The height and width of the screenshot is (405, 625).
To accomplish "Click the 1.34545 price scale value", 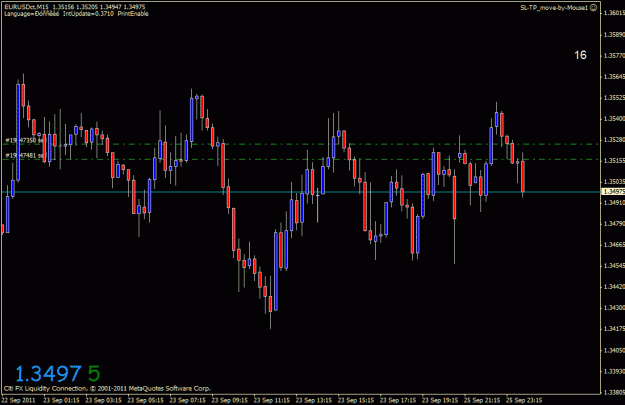I will (614, 265).
